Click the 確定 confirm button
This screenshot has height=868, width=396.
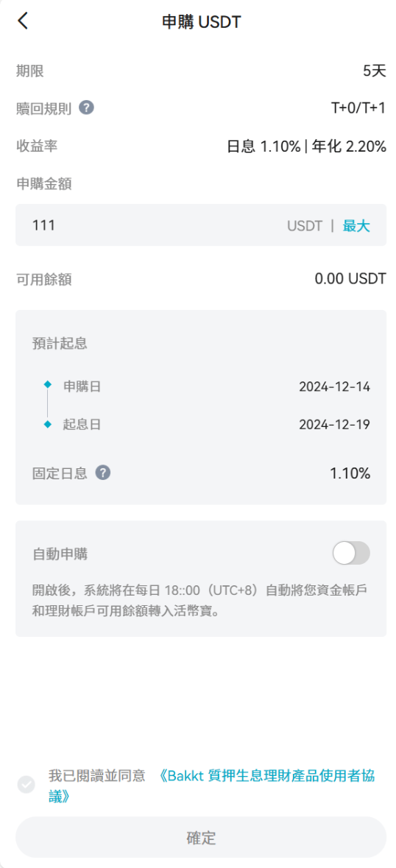201,838
